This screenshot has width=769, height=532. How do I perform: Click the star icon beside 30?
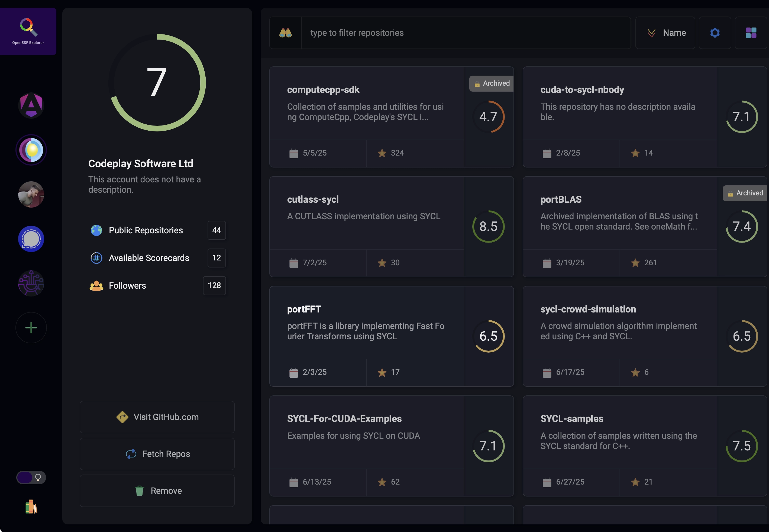tap(382, 263)
